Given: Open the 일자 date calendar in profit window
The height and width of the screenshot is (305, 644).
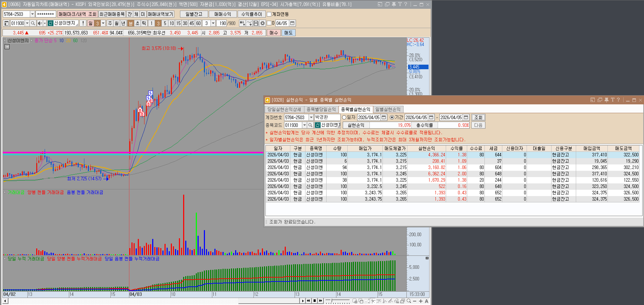Looking at the screenshot, I should coord(384,117).
